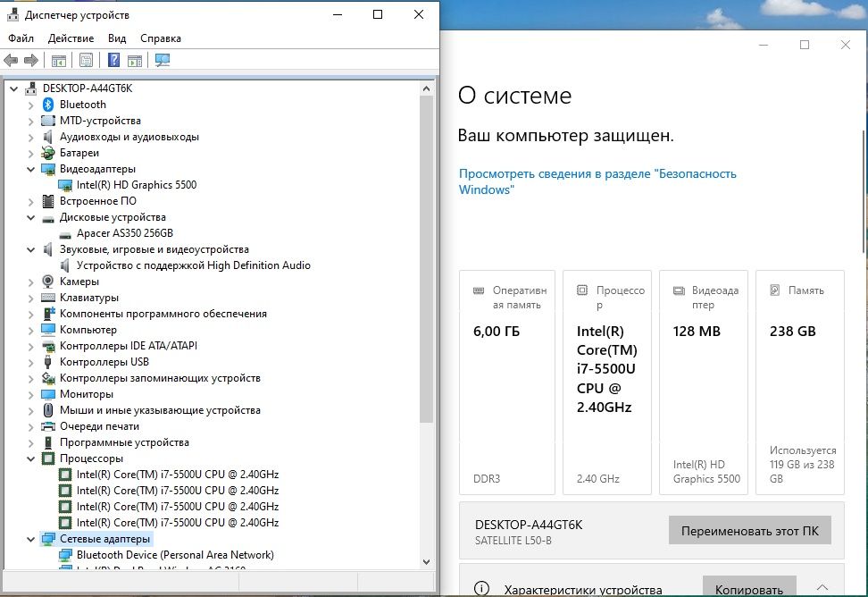Open the Файл menu
This screenshot has height=597, width=868.
coord(21,38)
